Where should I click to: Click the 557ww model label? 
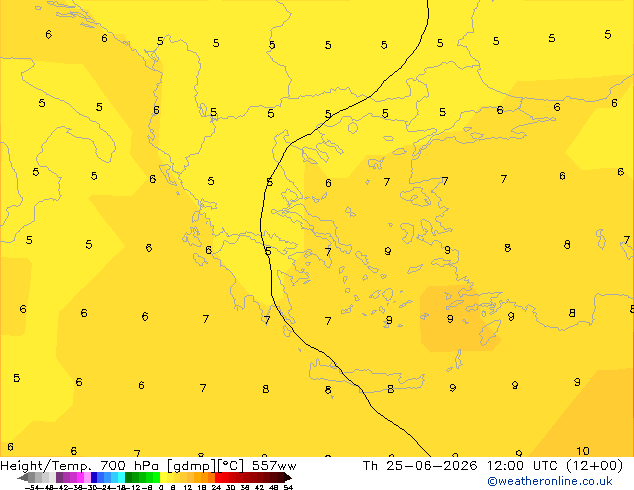[274, 466]
